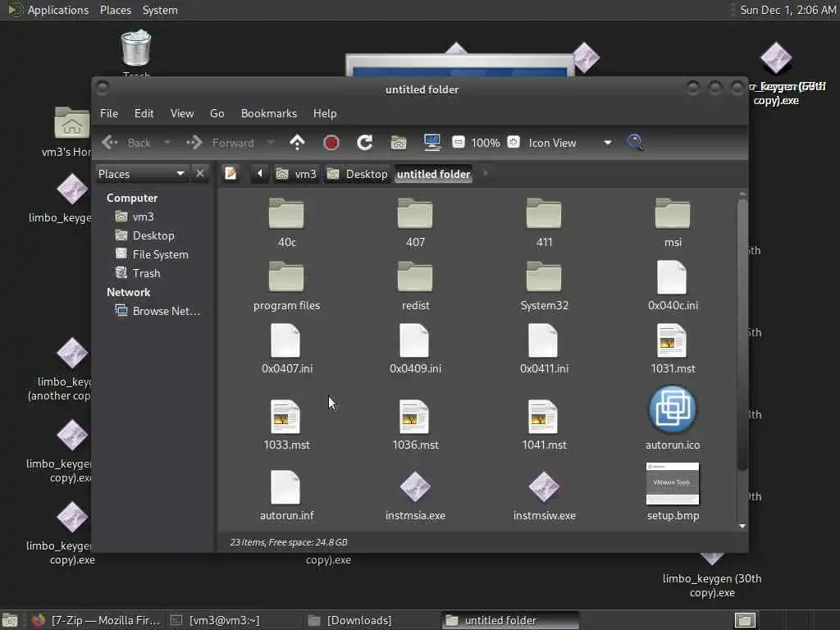Select the untitled folder path button

(x=433, y=174)
